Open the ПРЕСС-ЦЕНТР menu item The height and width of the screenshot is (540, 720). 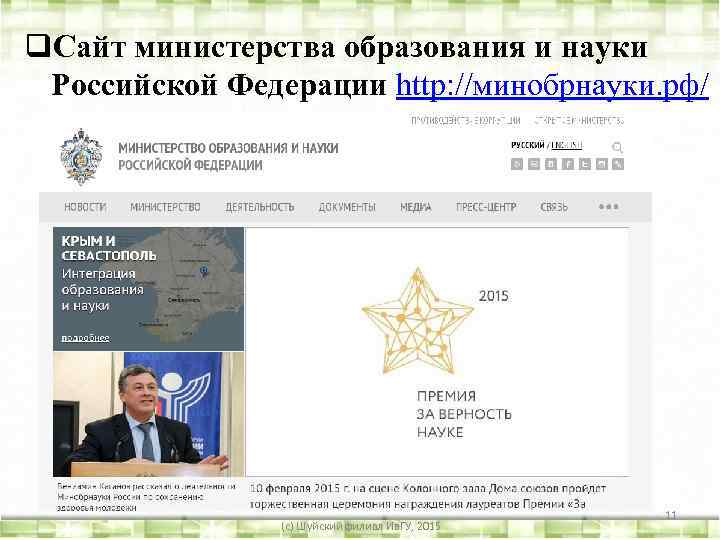(x=486, y=208)
